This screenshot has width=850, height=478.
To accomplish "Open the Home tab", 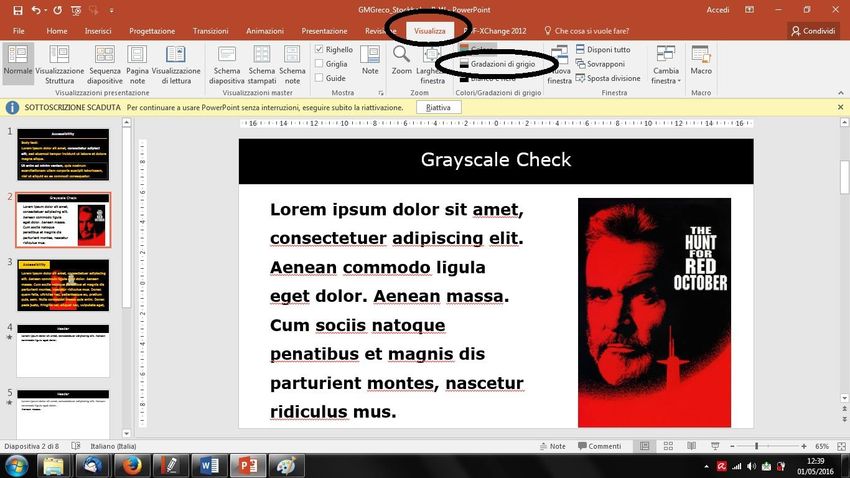I will [x=57, y=31].
